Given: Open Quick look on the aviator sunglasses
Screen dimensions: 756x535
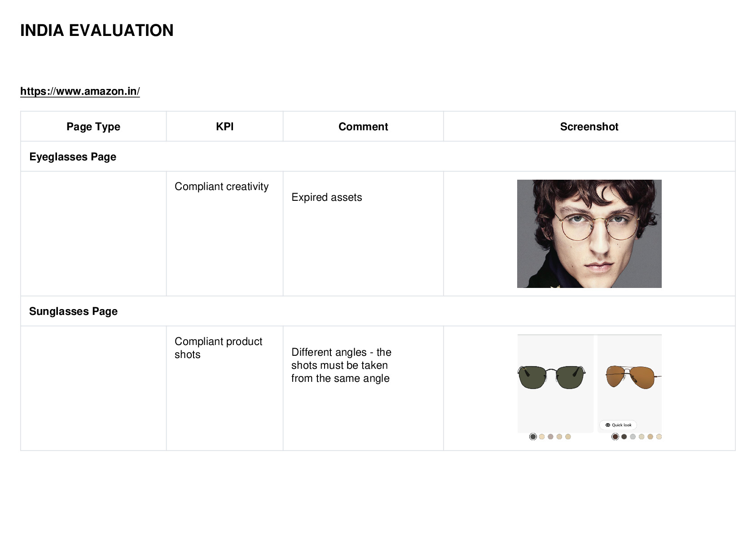Looking at the screenshot, I should point(618,425).
